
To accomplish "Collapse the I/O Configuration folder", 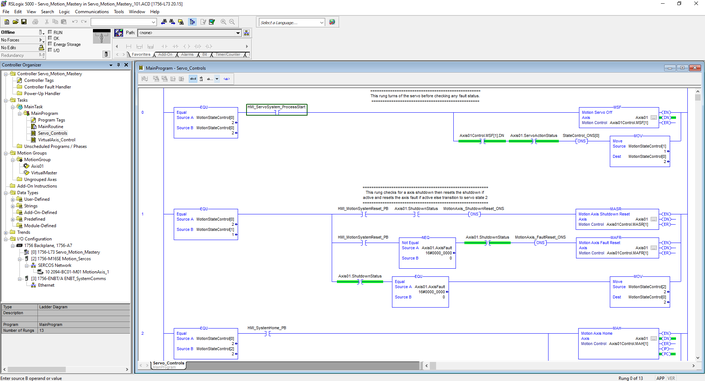I will click(6, 239).
